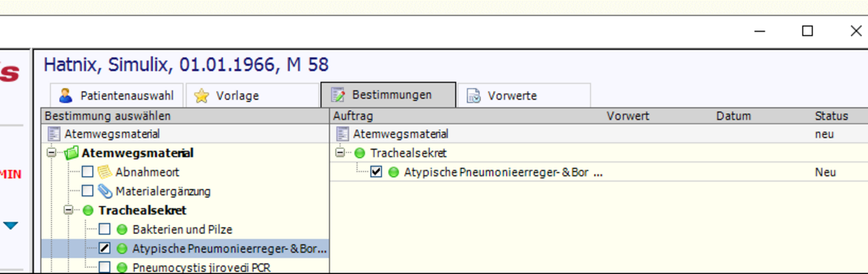Click green dot of Atypische Pneumonieerreger in Auftrag
The width and height of the screenshot is (868, 274).
point(394,172)
